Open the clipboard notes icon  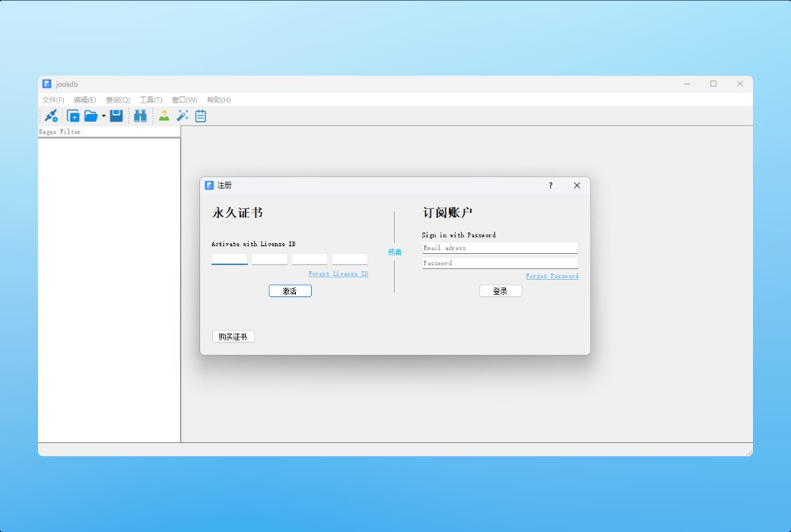199,116
